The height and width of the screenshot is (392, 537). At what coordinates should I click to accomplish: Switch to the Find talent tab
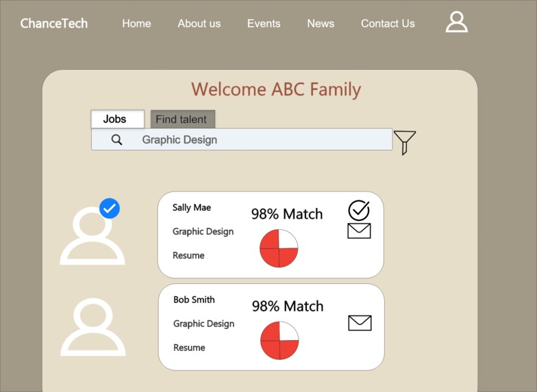(182, 119)
